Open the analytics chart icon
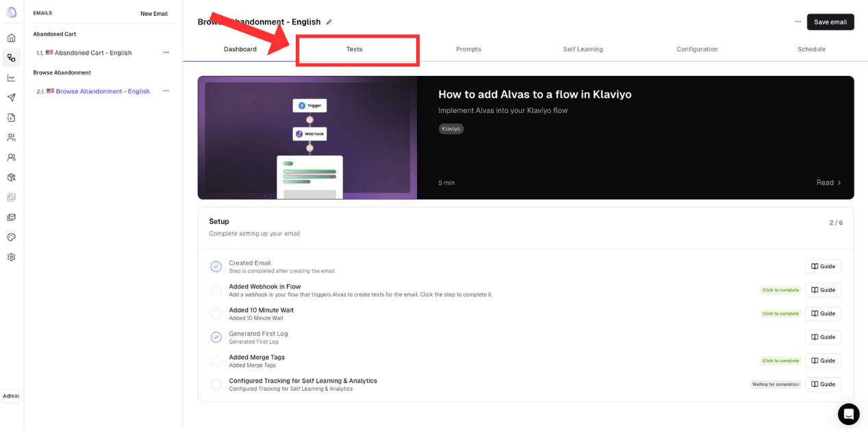The width and height of the screenshot is (868, 429). [x=11, y=77]
